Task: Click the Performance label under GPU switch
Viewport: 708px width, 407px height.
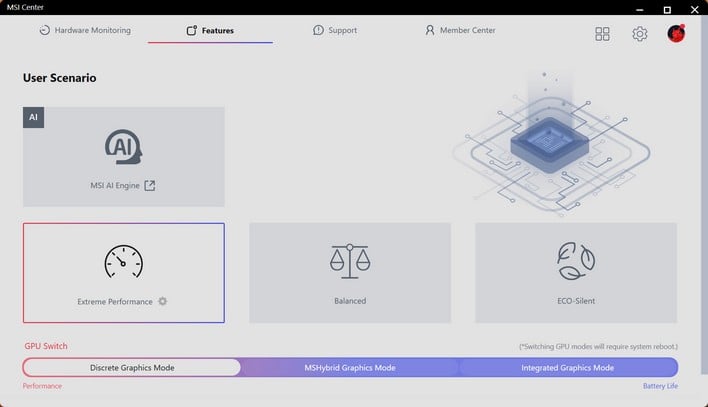Action: pos(42,386)
